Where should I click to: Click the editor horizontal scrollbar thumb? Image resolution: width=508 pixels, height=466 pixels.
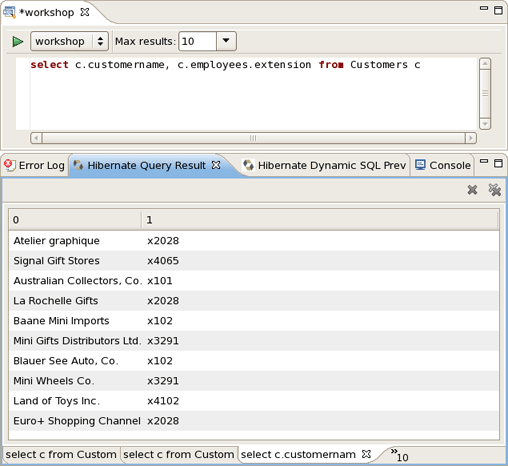[x=253, y=138]
